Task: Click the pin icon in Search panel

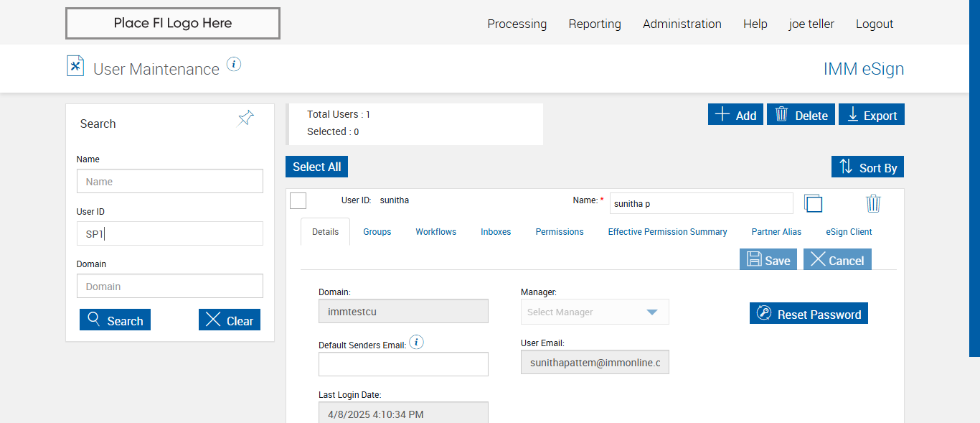Action: pos(245,118)
